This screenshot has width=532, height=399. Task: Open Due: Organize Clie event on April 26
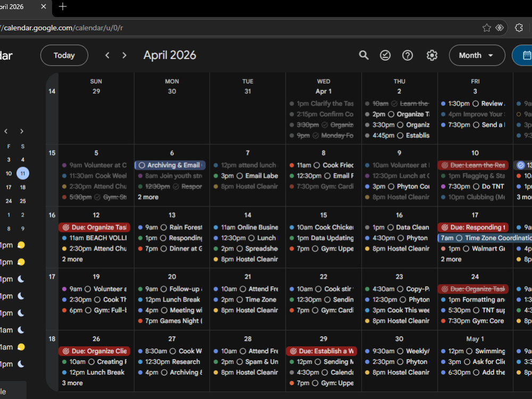point(94,351)
